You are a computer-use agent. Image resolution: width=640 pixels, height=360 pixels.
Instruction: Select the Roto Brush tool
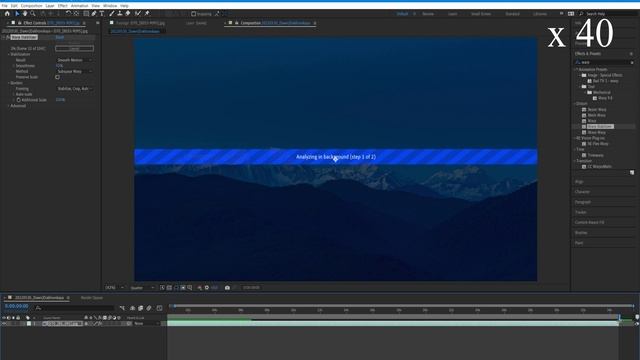pyautogui.click(x=138, y=13)
